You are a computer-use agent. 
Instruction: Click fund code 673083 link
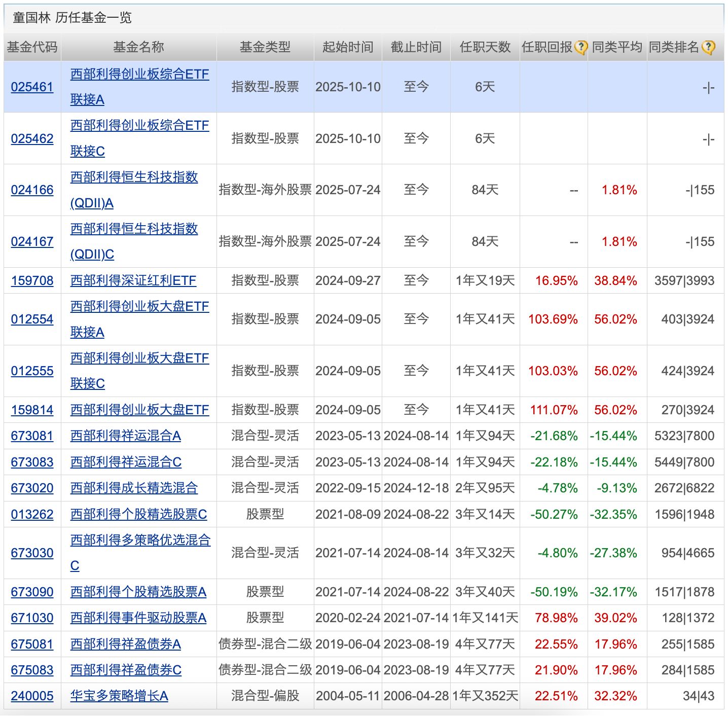point(32,462)
